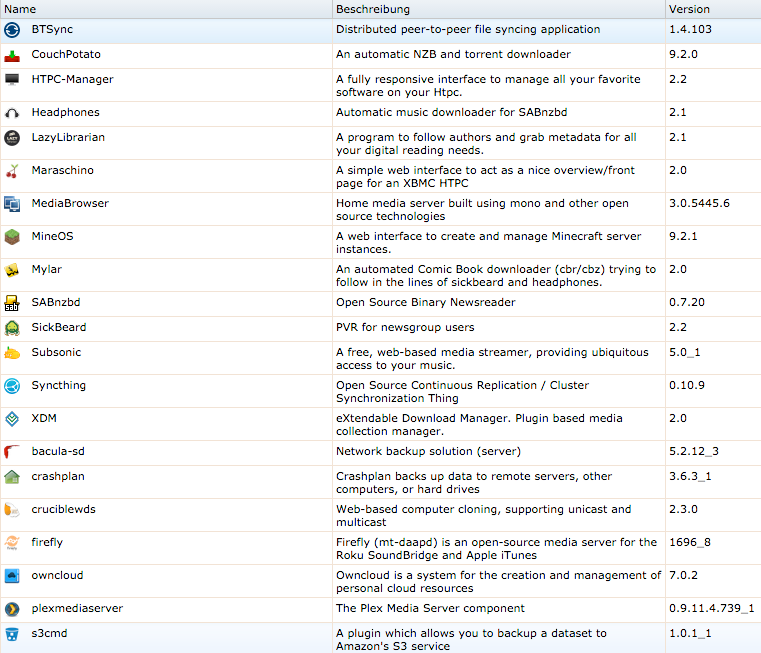Click version 0.7.20 of SABnzbd
Image resolution: width=761 pixels, height=653 pixels.
686,302
